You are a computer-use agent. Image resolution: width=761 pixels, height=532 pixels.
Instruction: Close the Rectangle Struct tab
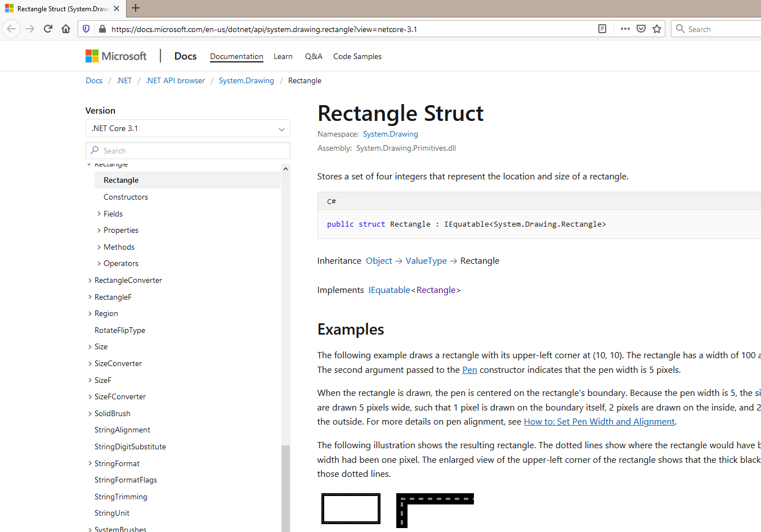[116, 8]
